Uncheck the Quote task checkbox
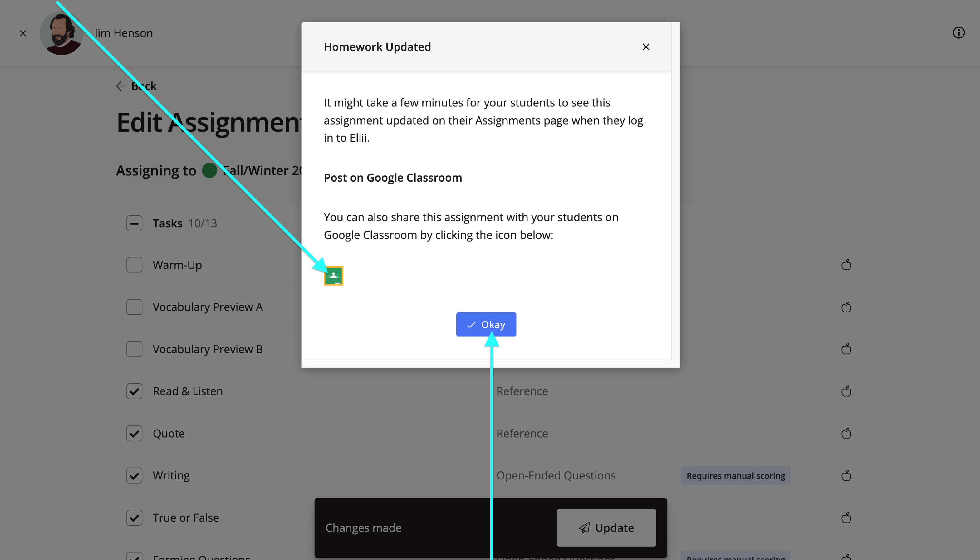The width and height of the screenshot is (980, 560). point(134,434)
